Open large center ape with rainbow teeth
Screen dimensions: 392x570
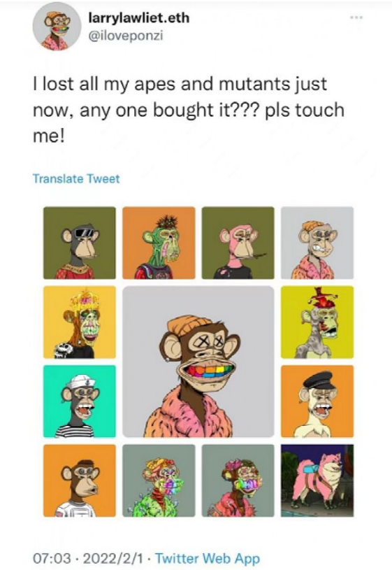coord(198,362)
